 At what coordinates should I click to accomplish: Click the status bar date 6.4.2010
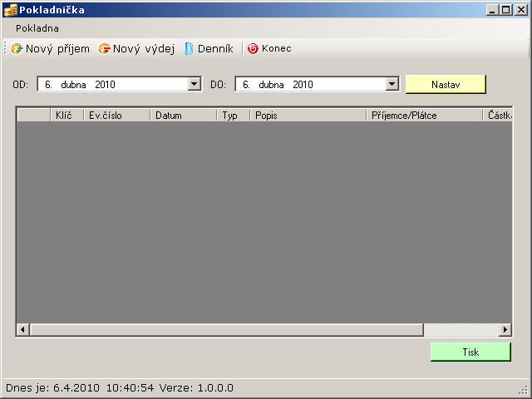[76, 388]
